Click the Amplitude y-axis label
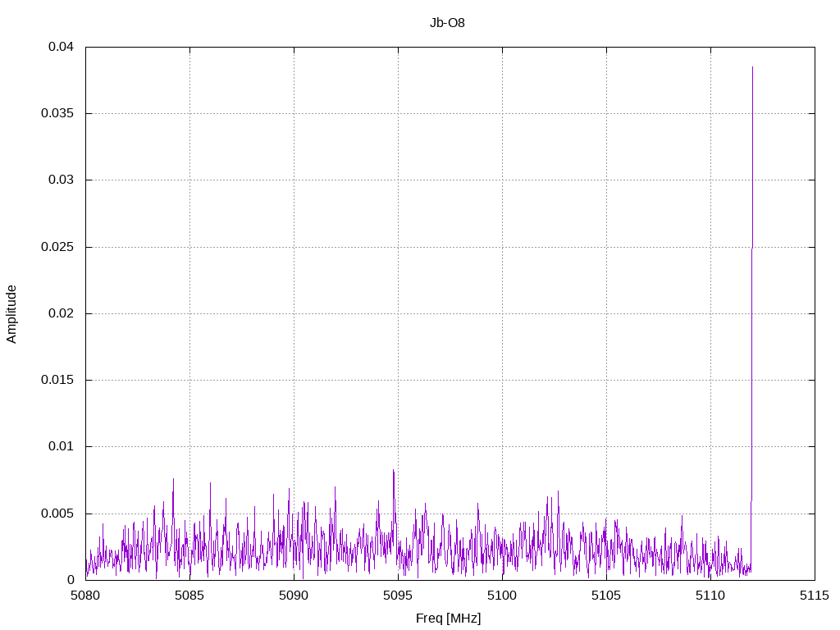 click(x=11, y=314)
